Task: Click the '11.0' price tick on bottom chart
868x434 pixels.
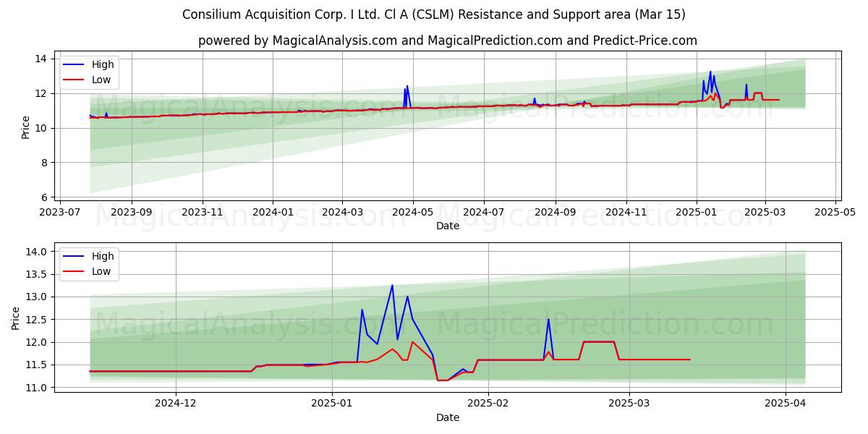Action: (35, 388)
